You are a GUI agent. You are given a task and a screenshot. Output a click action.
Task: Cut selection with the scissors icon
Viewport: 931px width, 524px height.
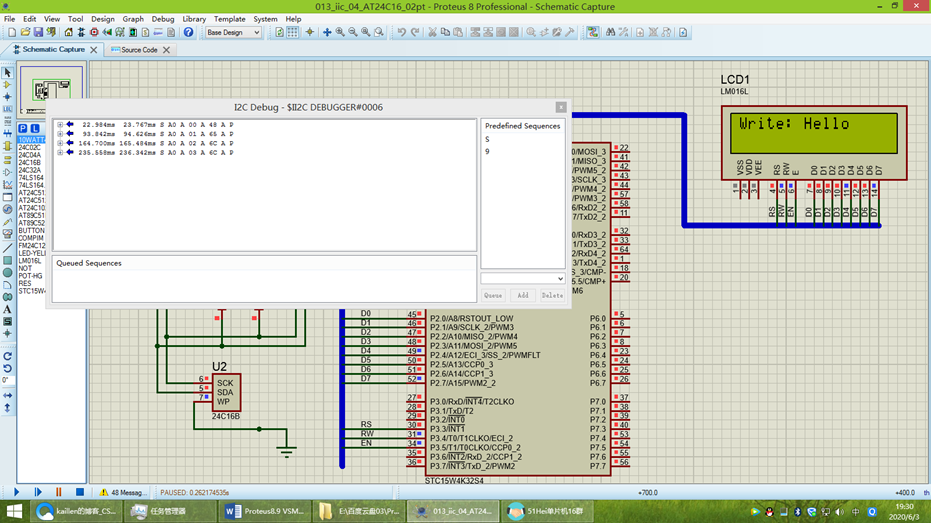coord(432,33)
